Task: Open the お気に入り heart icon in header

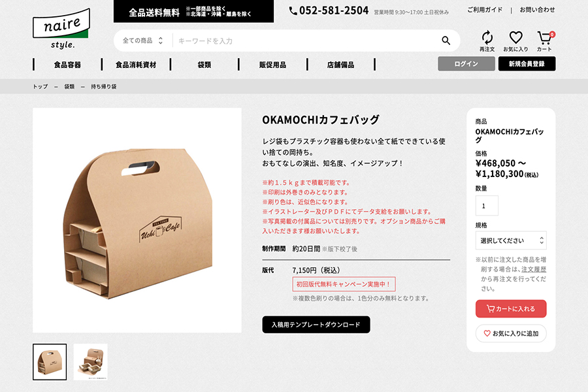Action: tap(515, 41)
